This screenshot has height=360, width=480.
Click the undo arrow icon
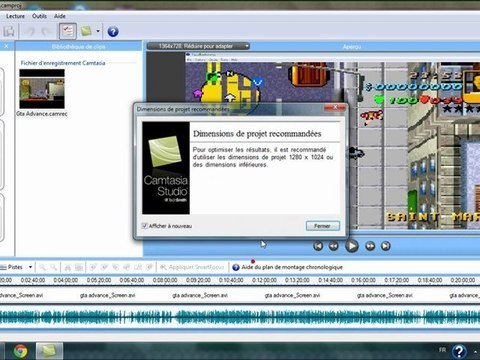[x=31, y=32]
